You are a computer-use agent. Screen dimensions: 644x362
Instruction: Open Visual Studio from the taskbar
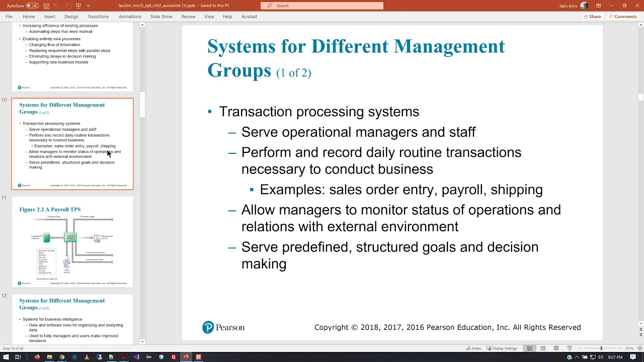tap(136, 357)
